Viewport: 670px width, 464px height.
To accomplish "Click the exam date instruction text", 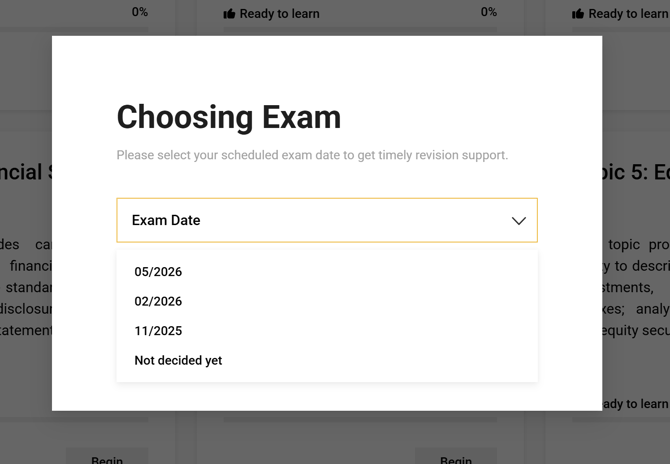I will [x=312, y=155].
